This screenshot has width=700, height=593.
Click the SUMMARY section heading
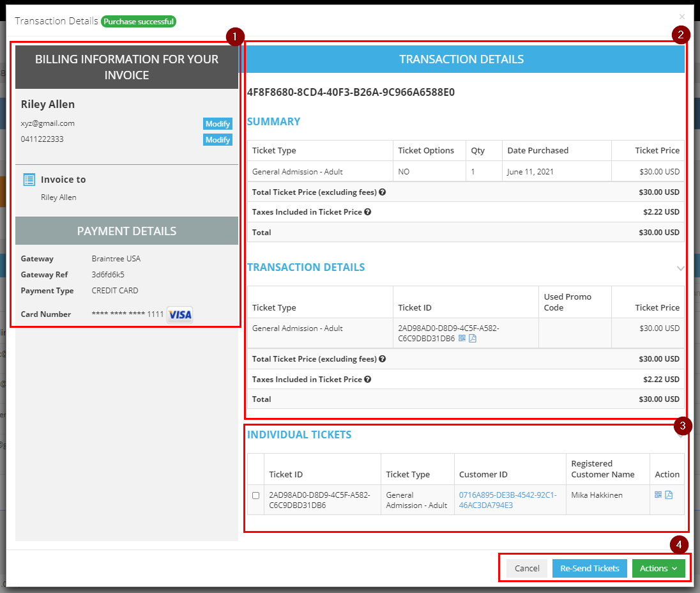click(273, 121)
